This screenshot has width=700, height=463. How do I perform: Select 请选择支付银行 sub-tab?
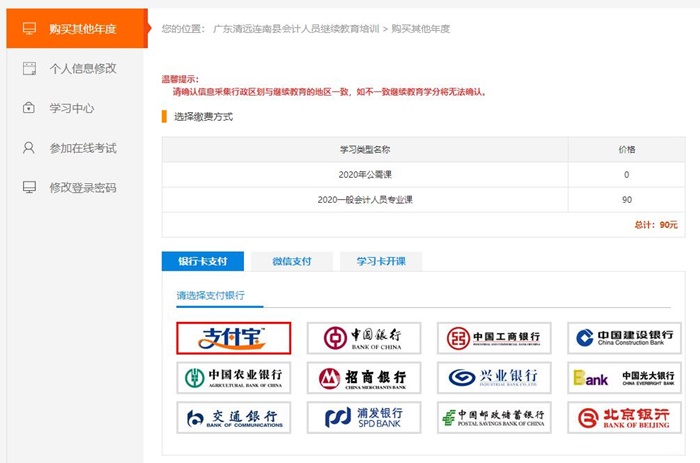tap(211, 296)
